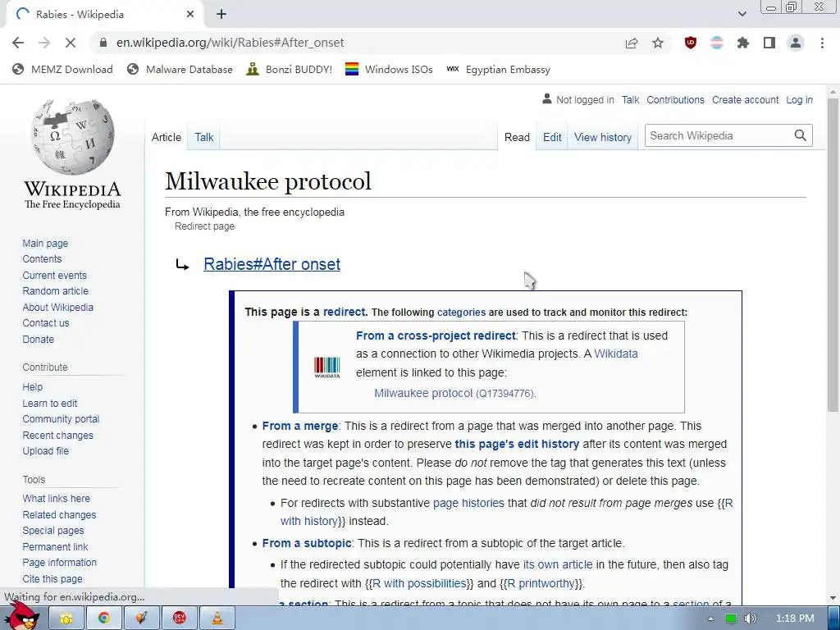This screenshot has width=840, height=630.
Task: Open the Windows ISOs bookmark
Action: point(389,69)
